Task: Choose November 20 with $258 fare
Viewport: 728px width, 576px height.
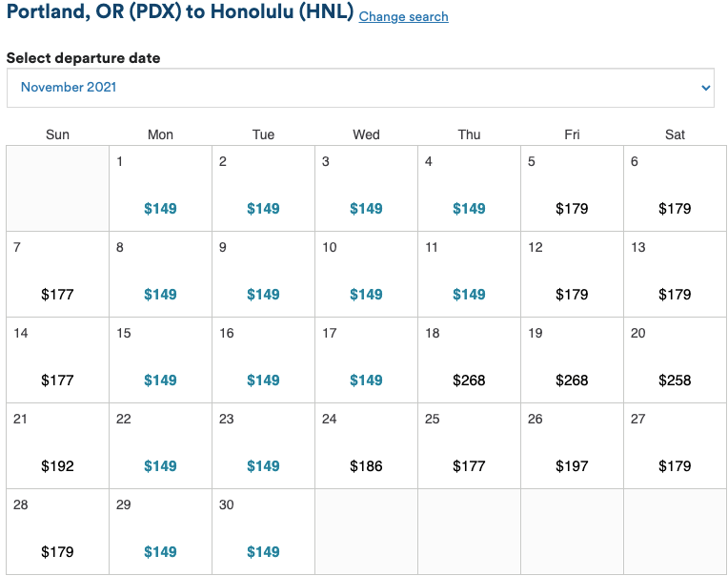Action: [675, 381]
